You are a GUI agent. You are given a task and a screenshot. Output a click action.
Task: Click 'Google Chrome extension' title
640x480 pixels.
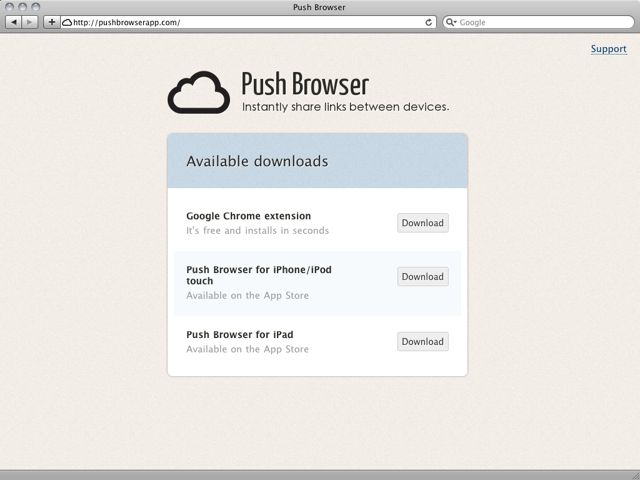click(x=249, y=216)
